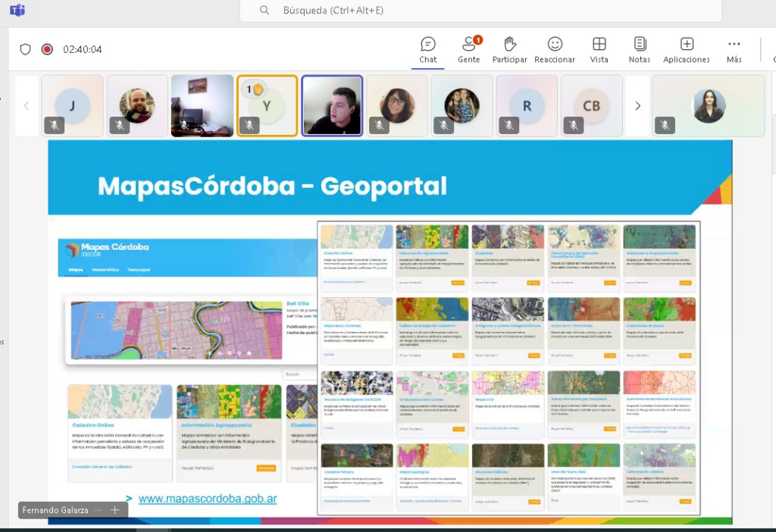Open the Catastro Online map card

(120, 433)
